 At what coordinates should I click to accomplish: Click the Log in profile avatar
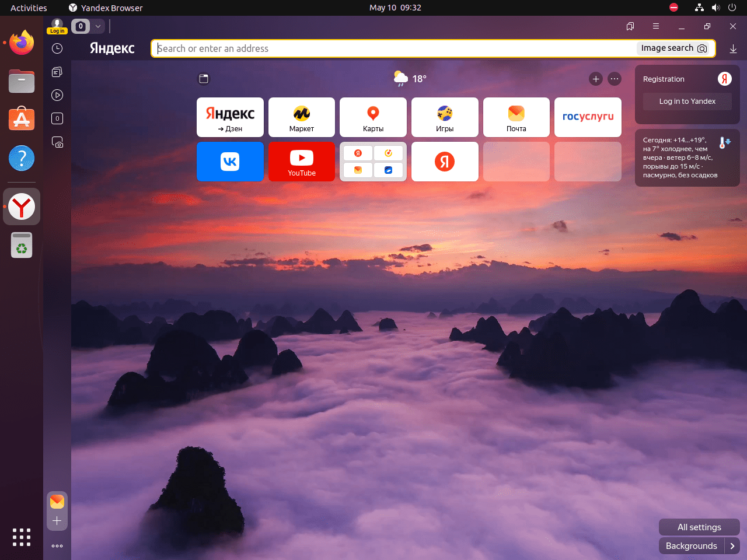[x=57, y=26]
